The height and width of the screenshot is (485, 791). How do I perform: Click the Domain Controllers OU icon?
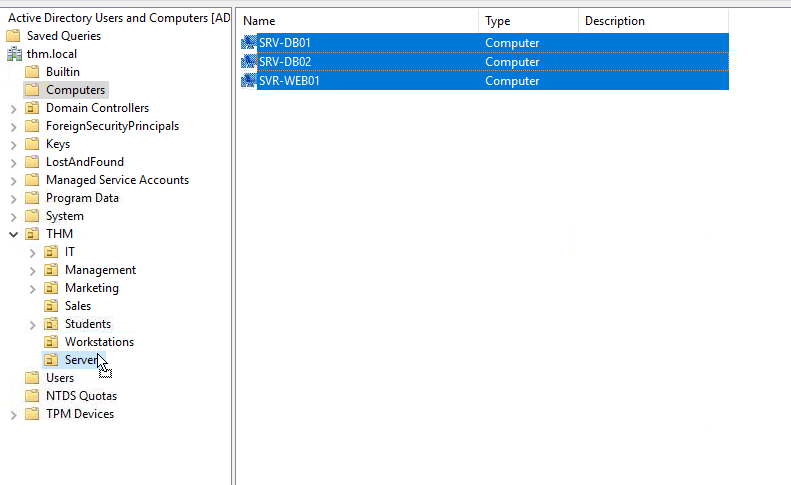tap(32, 108)
